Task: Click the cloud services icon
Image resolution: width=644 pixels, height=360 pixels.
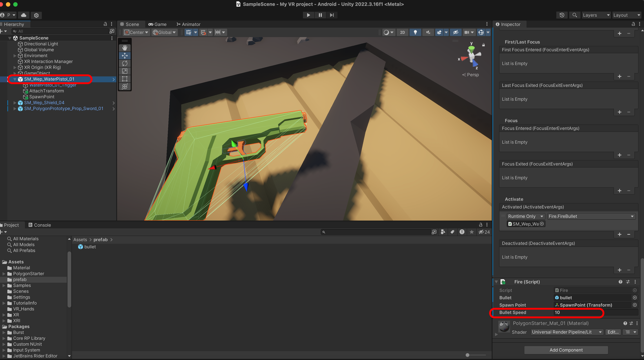Action: 24,15
